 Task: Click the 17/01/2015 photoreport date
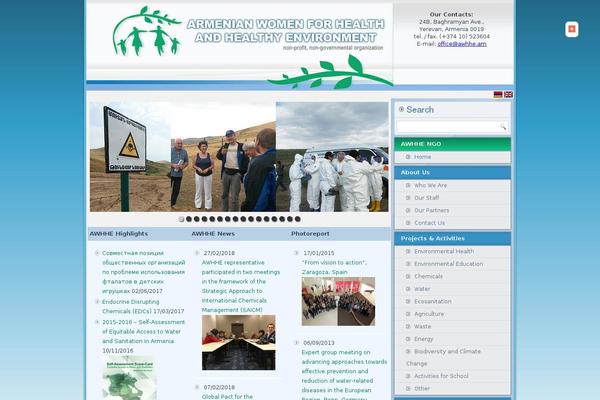319,253
